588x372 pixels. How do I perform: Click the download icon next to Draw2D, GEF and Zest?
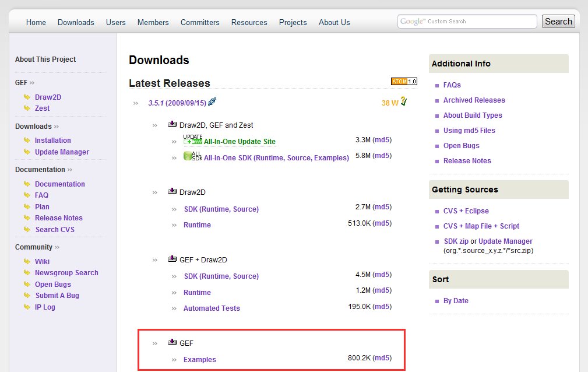(172, 124)
